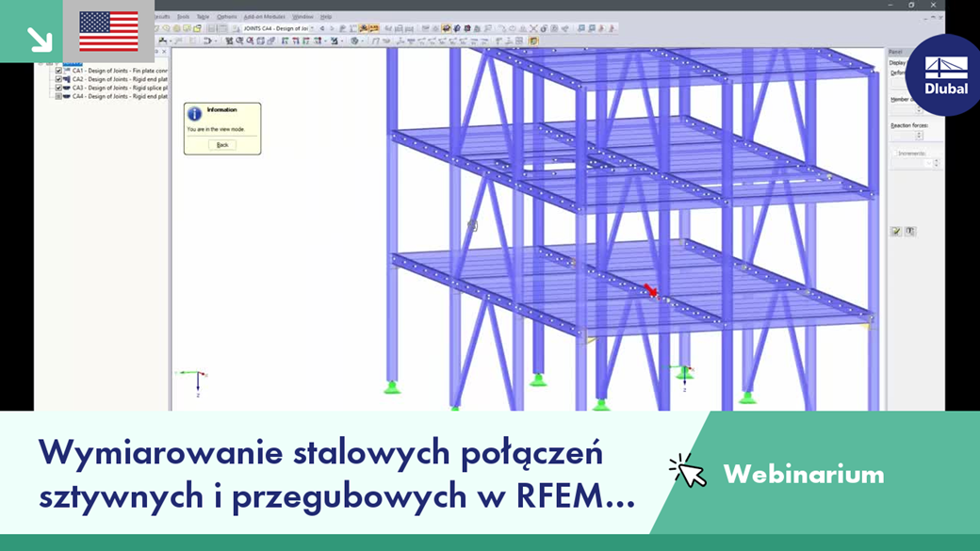Click the cursor icon beside Webinarium
The width and height of the screenshot is (980, 551).
click(x=688, y=471)
